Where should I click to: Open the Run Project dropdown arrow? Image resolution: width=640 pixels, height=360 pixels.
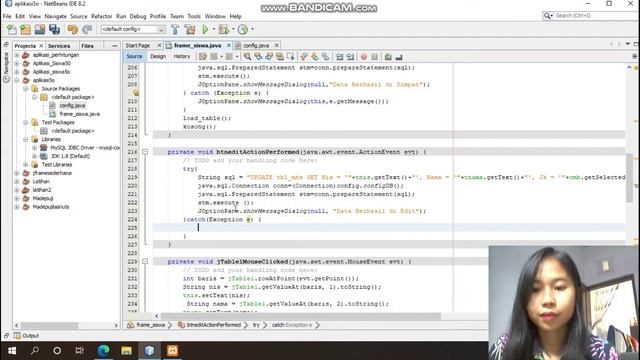coord(213,29)
